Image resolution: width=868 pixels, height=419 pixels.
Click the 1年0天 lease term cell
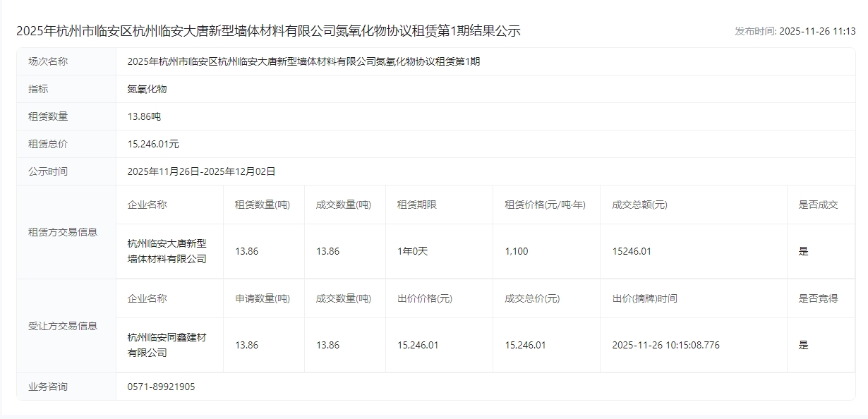[412, 251]
